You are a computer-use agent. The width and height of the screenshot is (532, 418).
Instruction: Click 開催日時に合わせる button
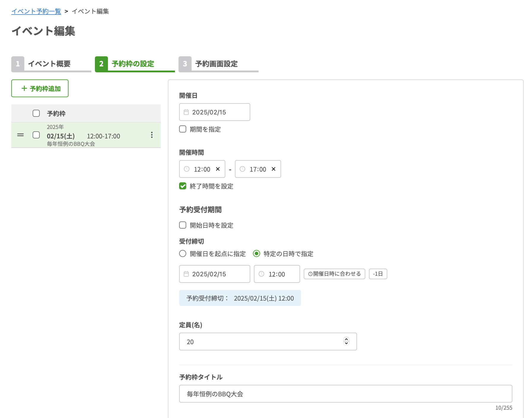click(x=334, y=274)
